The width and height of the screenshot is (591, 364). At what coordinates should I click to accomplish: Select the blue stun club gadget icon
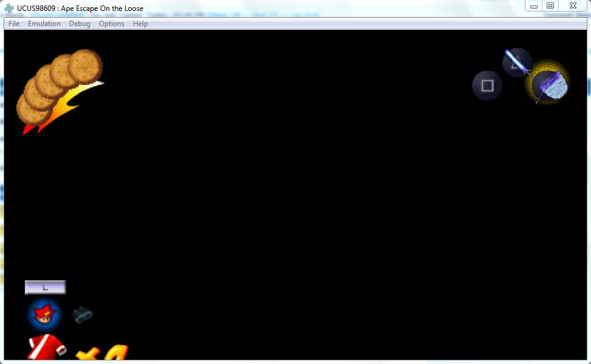[x=516, y=62]
